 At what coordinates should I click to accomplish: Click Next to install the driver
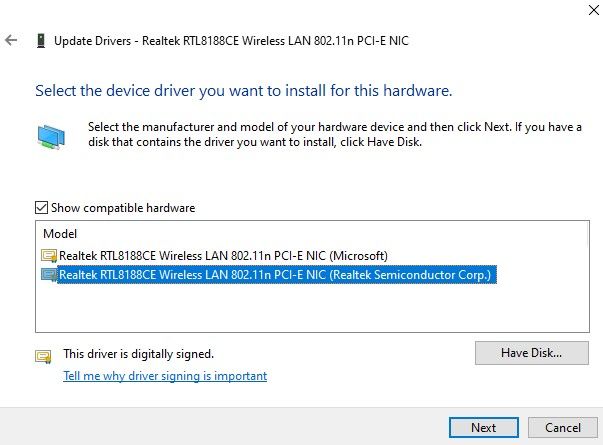coord(483,427)
